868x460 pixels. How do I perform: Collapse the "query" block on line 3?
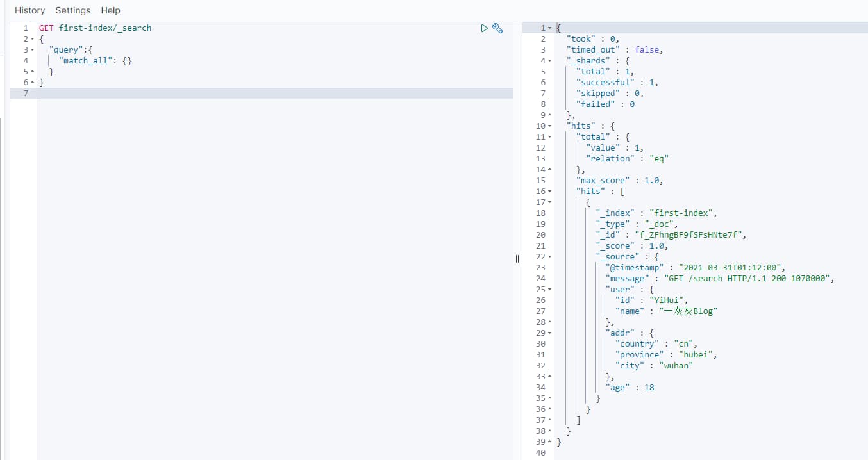(32, 50)
